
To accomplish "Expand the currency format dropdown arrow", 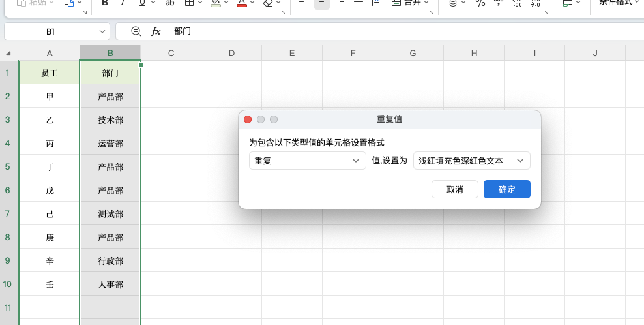I will (463, 3).
